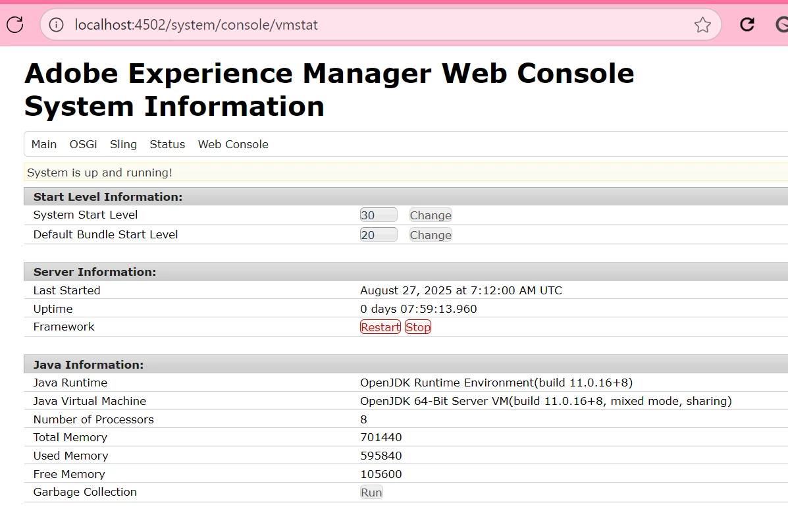
Task: Click the 'Adobe Experience Manager Web Console' page heading
Action: 329,74
